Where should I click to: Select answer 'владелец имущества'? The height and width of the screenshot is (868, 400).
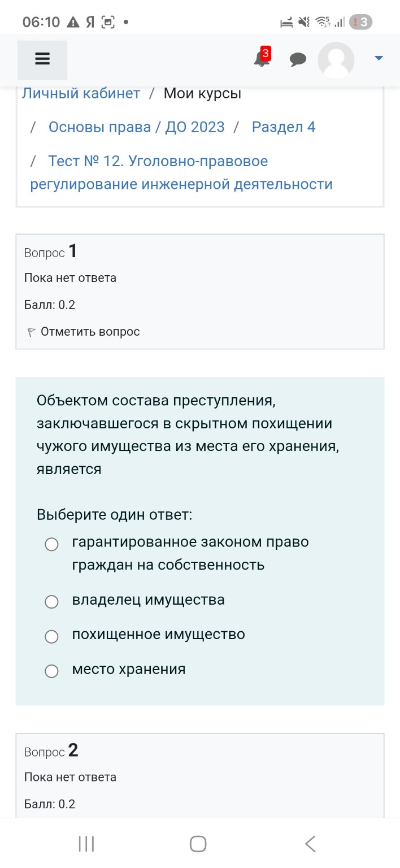click(51, 602)
